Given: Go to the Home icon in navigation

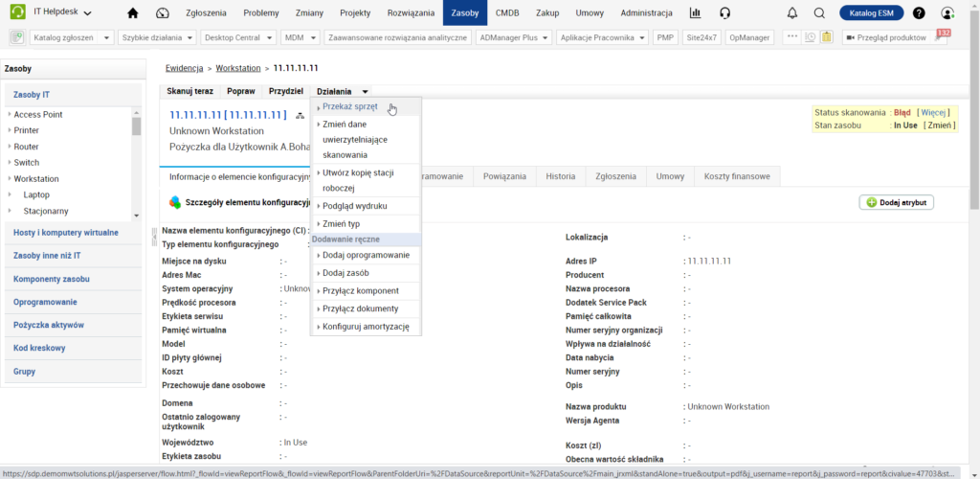Looking at the screenshot, I should 133,12.
